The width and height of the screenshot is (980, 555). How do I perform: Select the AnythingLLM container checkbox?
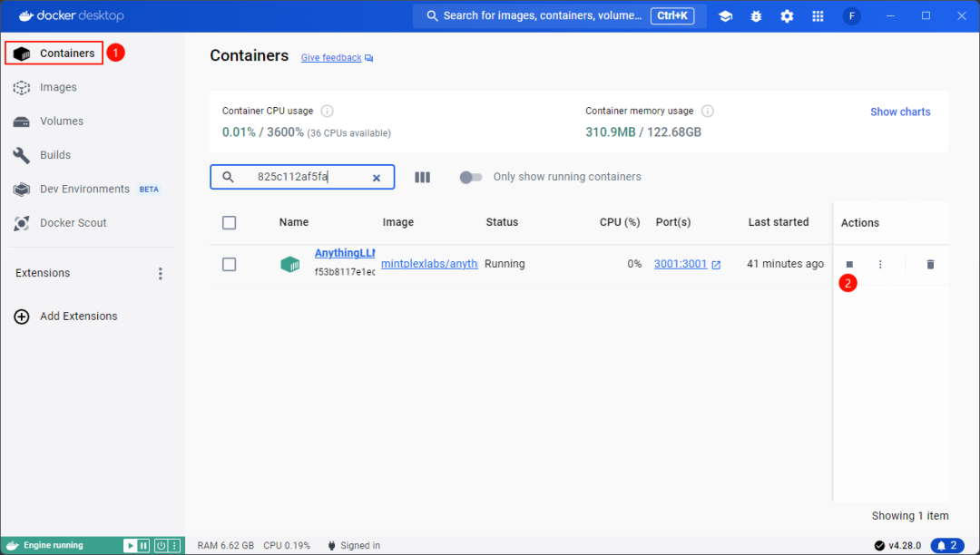click(229, 264)
